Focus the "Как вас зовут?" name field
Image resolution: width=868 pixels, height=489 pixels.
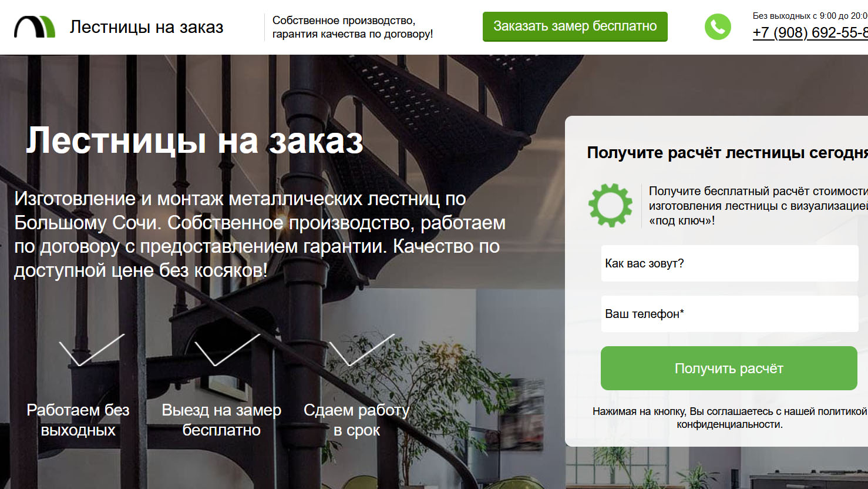729,263
